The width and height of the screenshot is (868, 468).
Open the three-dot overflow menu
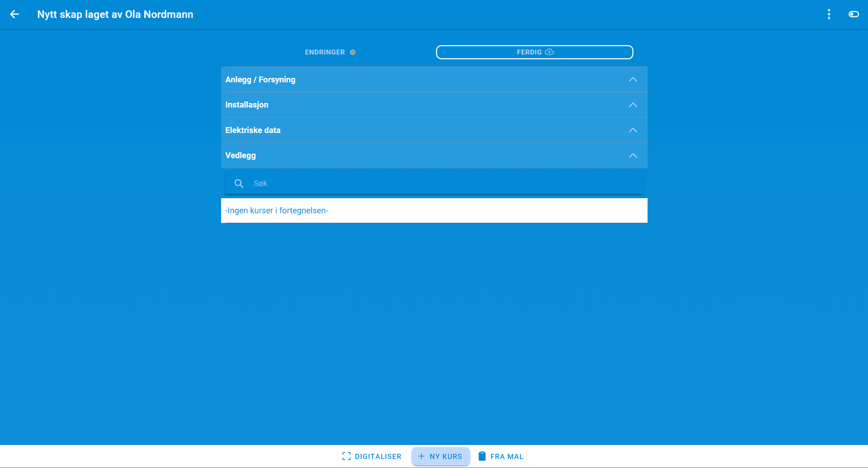829,14
